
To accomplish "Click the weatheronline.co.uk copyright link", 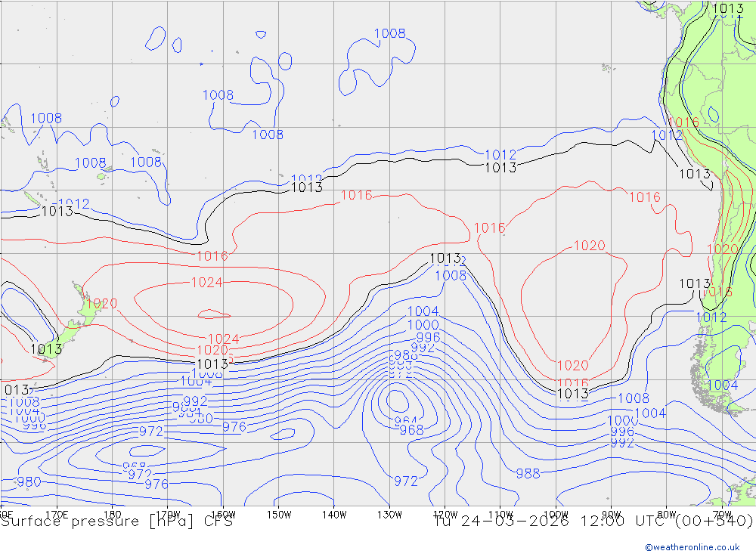I will [692, 547].
